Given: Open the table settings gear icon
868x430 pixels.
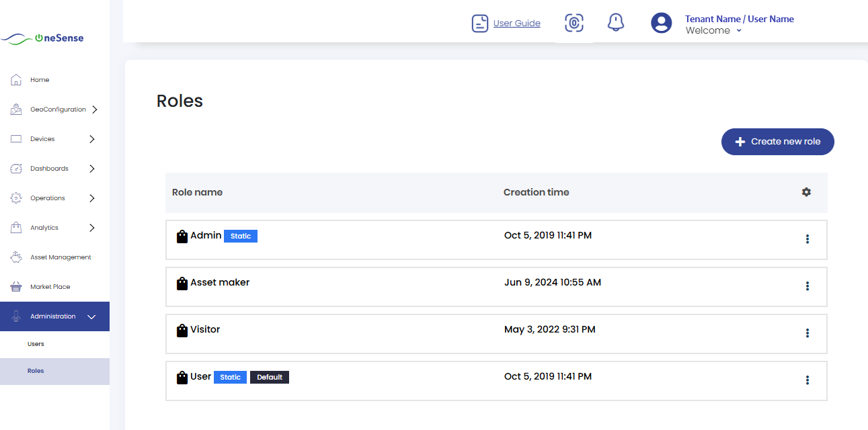Looking at the screenshot, I should [x=806, y=192].
